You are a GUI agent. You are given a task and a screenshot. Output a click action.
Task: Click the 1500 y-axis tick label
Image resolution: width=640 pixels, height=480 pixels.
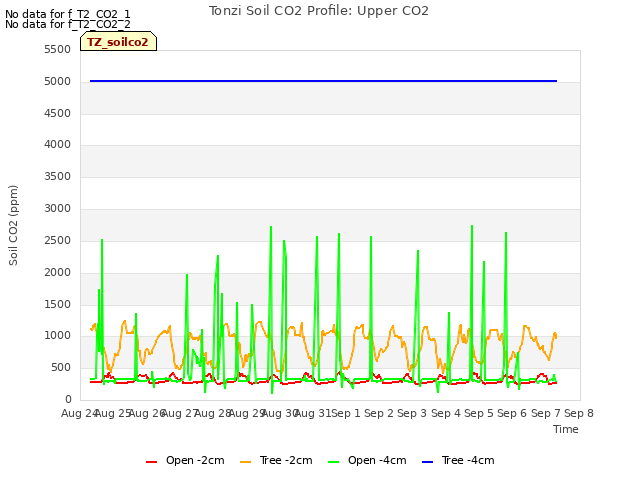[x=58, y=304]
